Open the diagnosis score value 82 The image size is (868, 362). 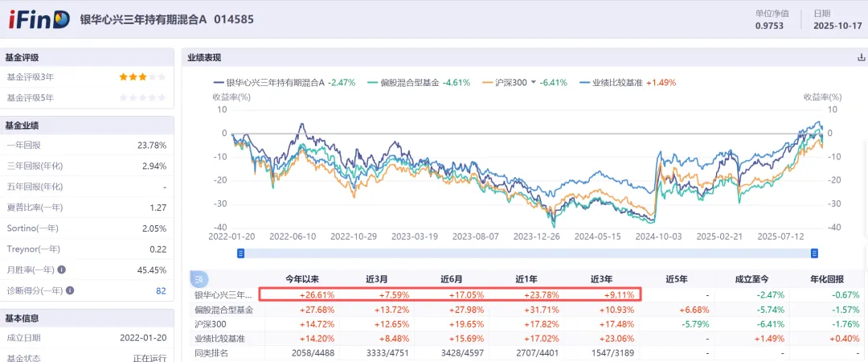(x=161, y=291)
